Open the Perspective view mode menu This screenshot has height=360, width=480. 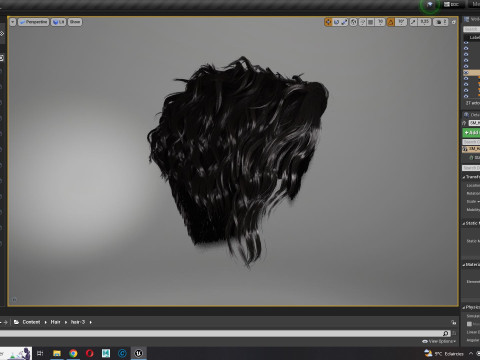coord(33,22)
